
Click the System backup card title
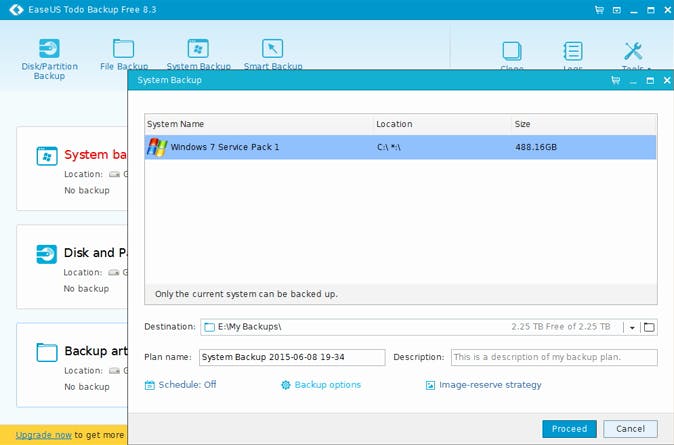coord(95,155)
